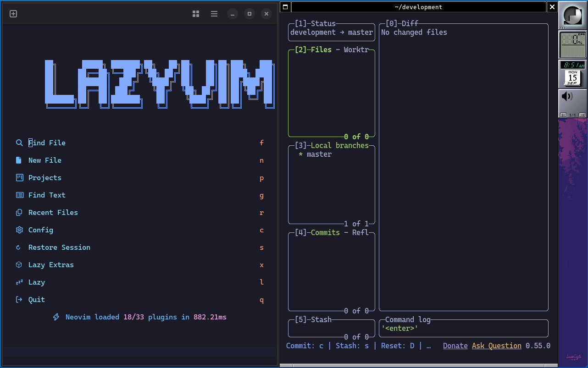This screenshot has width=588, height=368.
Task: Click the New File document icon
Action: click(19, 160)
